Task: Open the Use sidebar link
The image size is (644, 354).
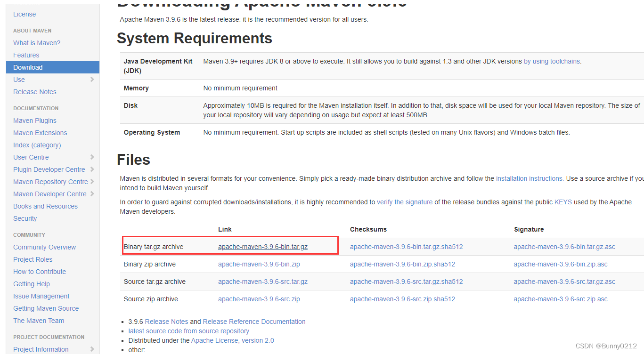Action: point(19,80)
